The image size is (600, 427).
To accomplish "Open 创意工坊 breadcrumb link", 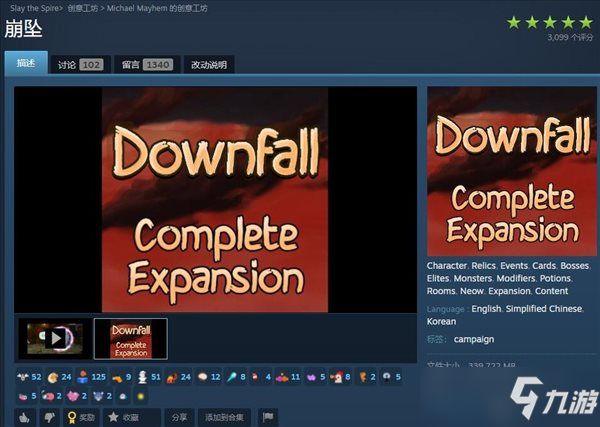I will (x=83, y=8).
